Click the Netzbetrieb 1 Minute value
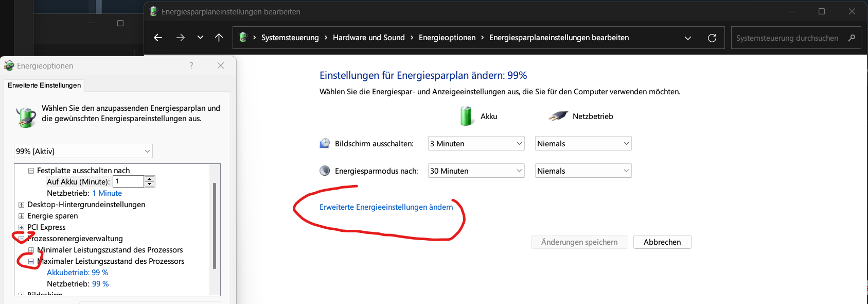 (x=107, y=193)
